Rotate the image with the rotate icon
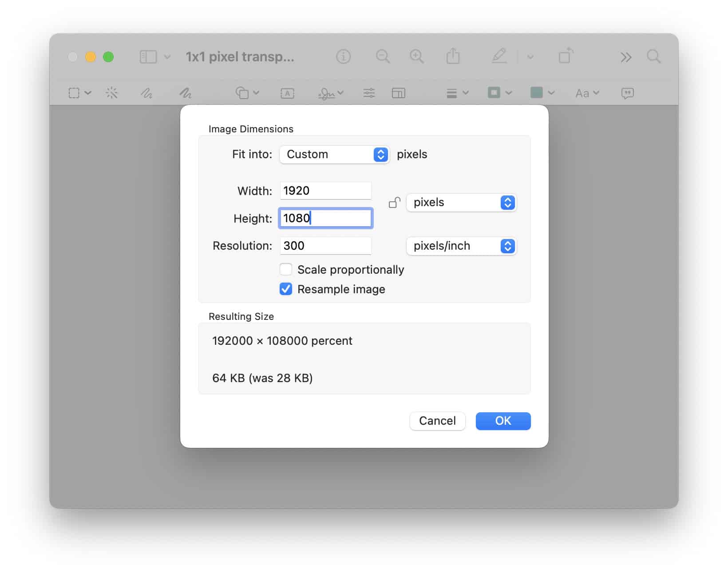728x574 pixels. pos(566,56)
